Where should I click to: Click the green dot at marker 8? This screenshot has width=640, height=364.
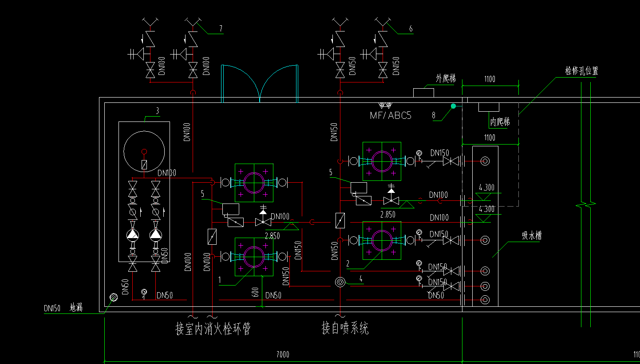pyautogui.click(x=453, y=106)
